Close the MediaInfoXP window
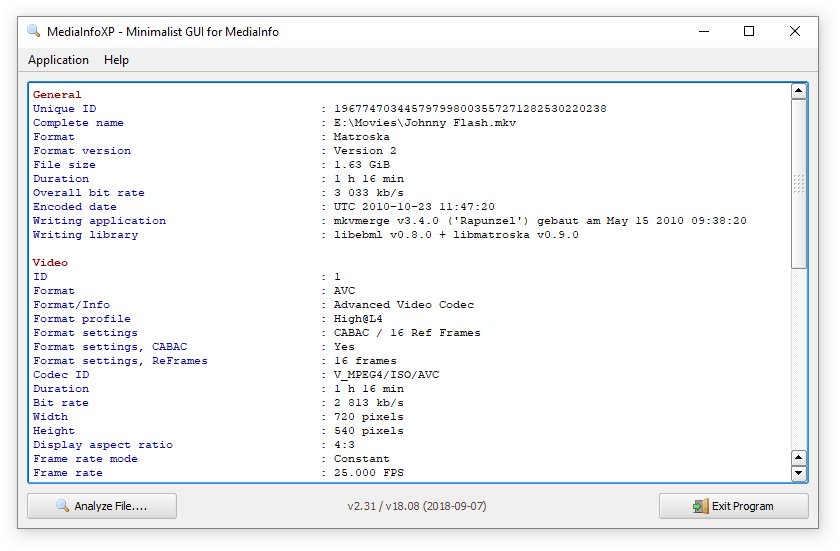The image size is (840, 551). tap(795, 31)
